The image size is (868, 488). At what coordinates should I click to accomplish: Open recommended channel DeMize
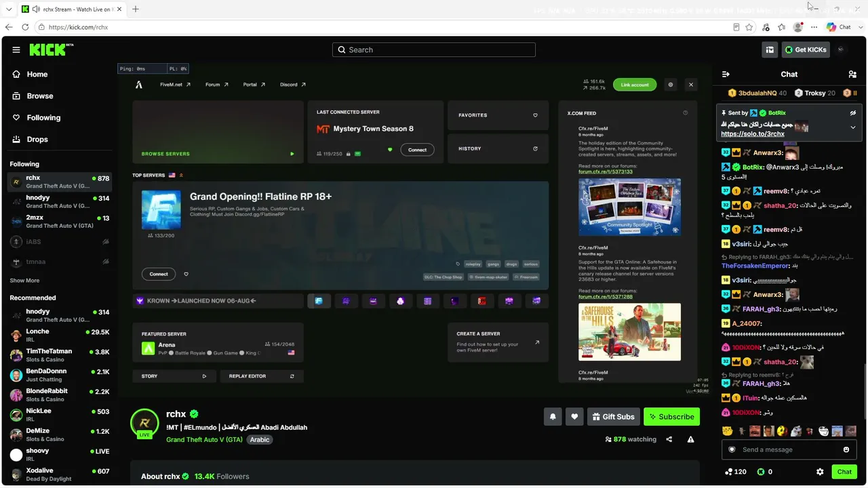click(59, 434)
